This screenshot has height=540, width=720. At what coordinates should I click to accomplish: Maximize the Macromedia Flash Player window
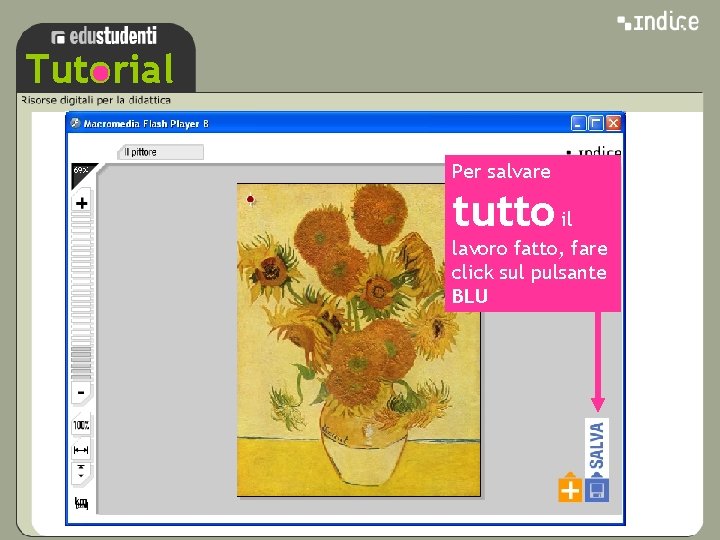(596, 123)
